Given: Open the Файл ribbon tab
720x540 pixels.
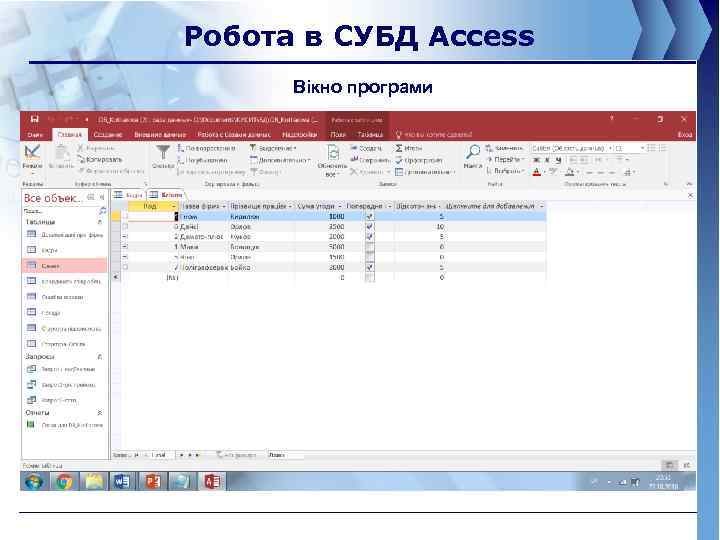Looking at the screenshot, I should click(x=35, y=135).
